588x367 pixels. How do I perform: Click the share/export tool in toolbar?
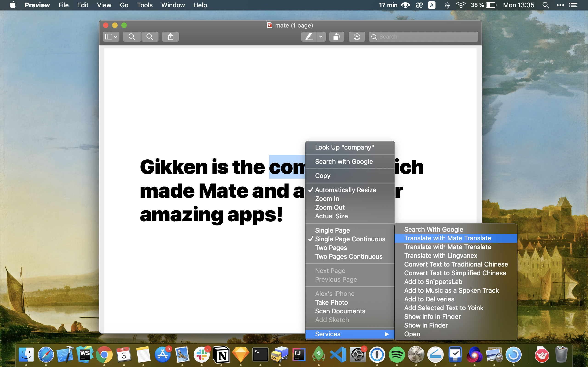(x=170, y=36)
